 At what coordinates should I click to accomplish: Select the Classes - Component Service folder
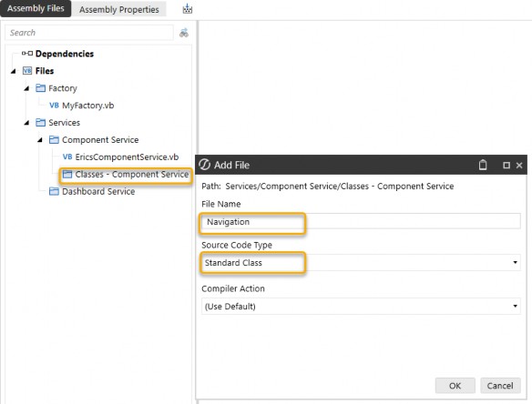[x=126, y=175]
